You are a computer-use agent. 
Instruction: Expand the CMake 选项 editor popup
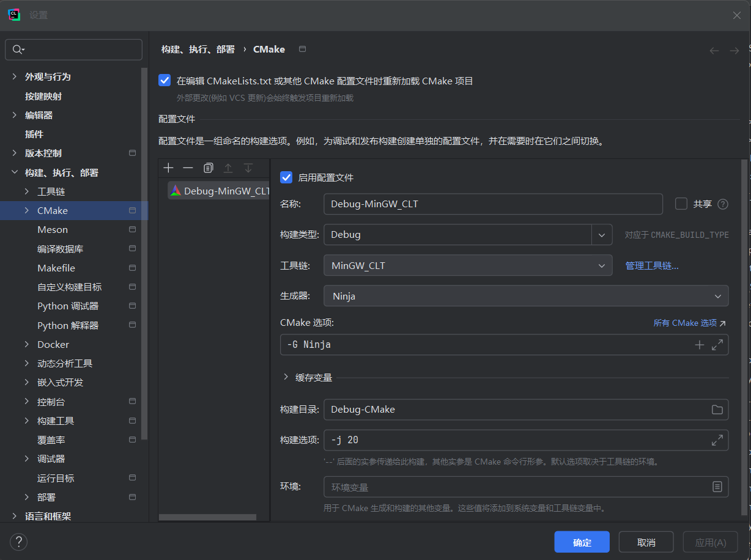[x=717, y=344]
